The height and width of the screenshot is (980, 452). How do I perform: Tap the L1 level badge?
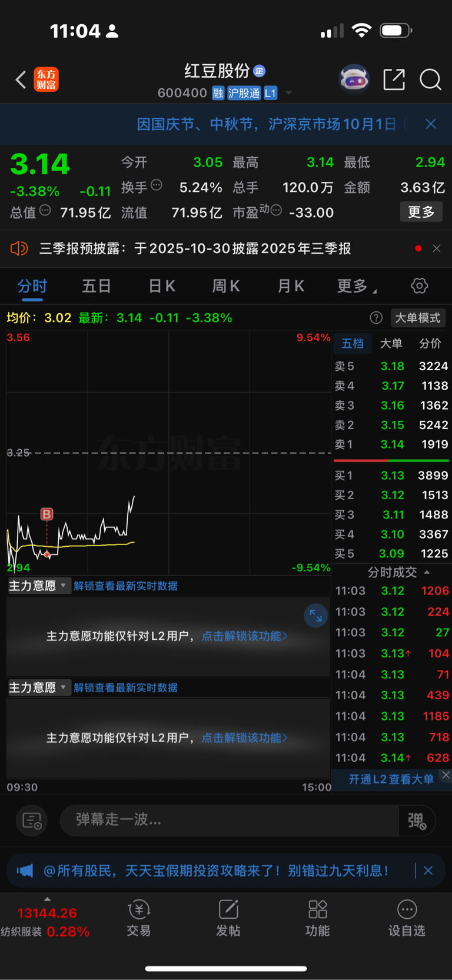coord(270,93)
